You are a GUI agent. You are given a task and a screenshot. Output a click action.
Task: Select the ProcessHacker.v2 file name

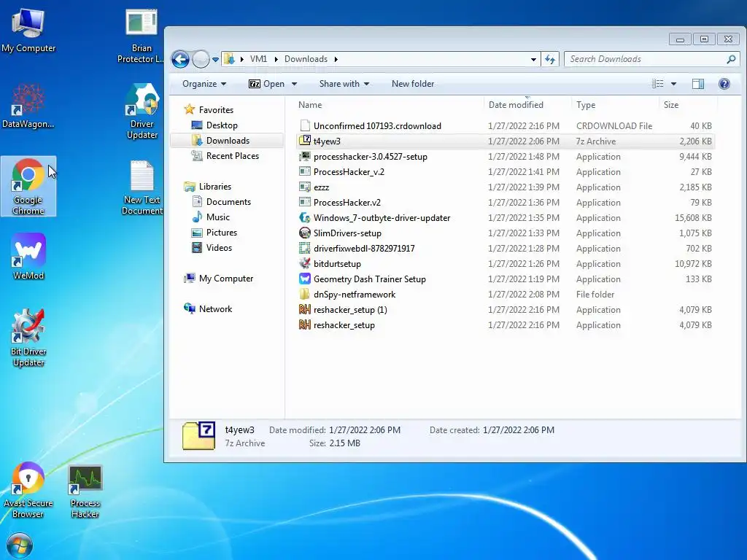(347, 203)
